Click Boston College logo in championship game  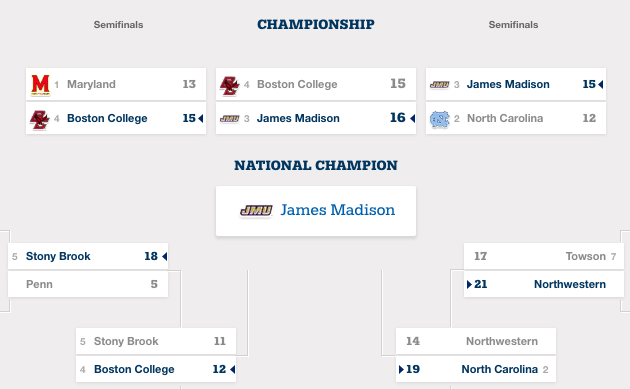[x=229, y=85]
